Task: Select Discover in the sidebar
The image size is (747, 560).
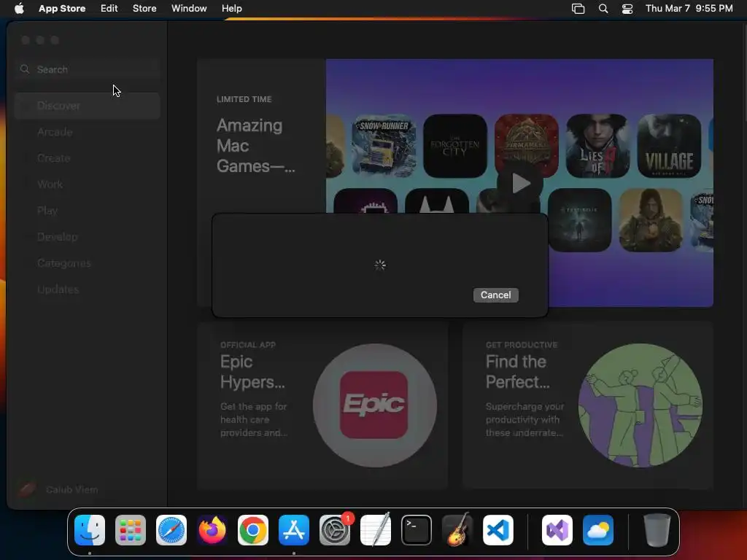Action: pos(88,105)
